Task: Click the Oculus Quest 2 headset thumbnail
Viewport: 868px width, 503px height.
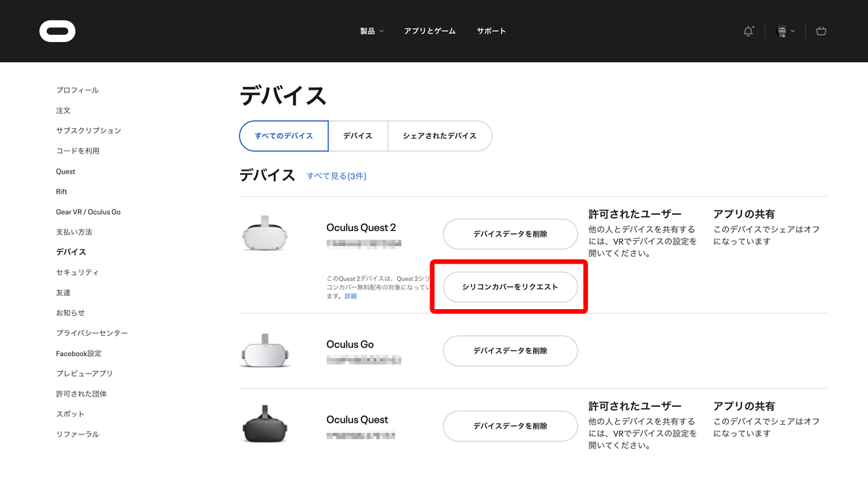Action: coord(265,233)
